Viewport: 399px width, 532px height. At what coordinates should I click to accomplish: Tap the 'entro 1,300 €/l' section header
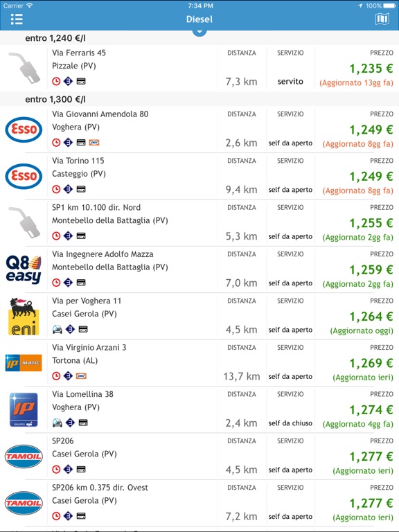(x=55, y=100)
